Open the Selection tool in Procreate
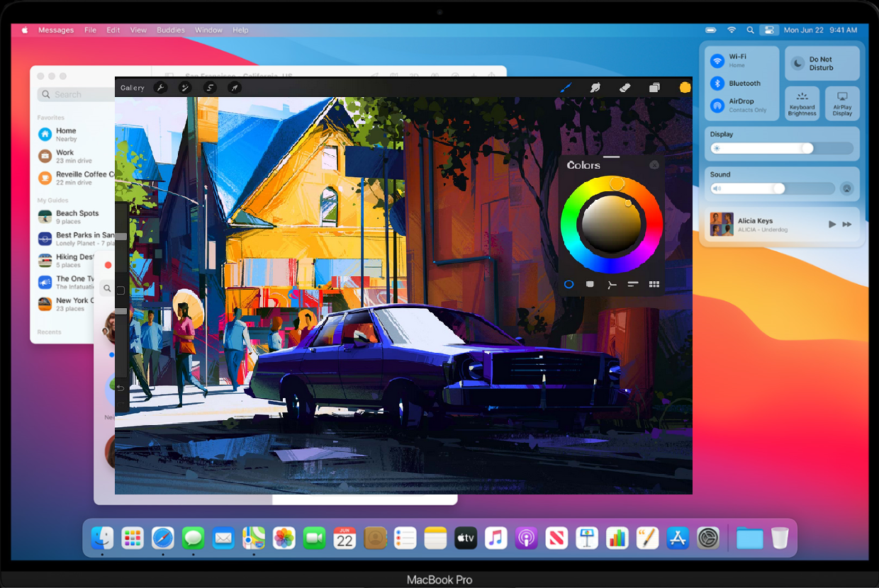 coord(209,87)
